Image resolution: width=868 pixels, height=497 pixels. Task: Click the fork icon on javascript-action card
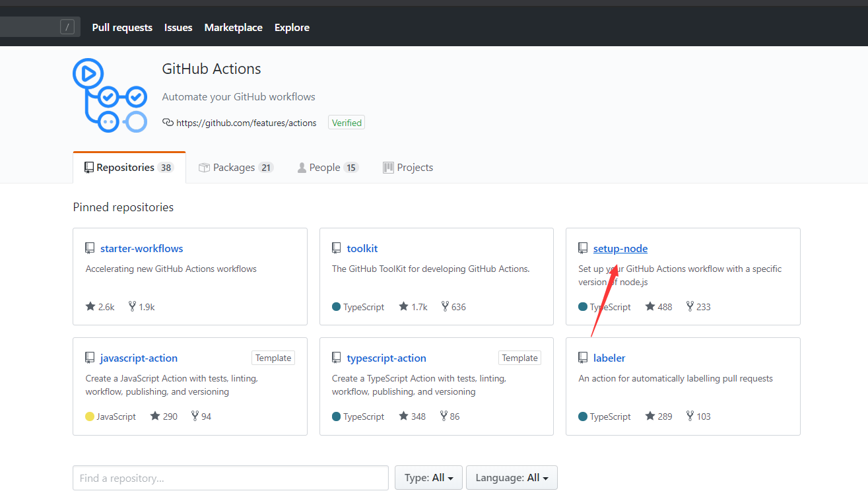tap(195, 416)
